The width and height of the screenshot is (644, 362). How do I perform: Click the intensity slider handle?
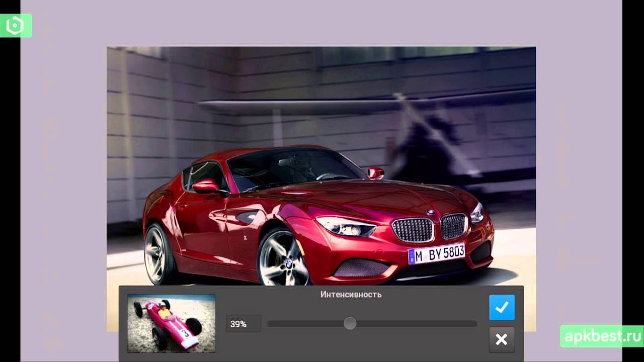tap(350, 324)
